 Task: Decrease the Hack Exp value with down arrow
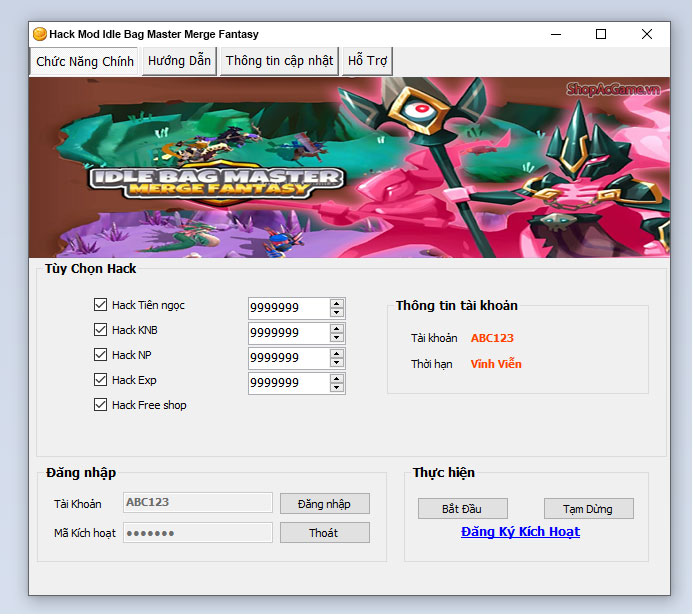coord(337,388)
